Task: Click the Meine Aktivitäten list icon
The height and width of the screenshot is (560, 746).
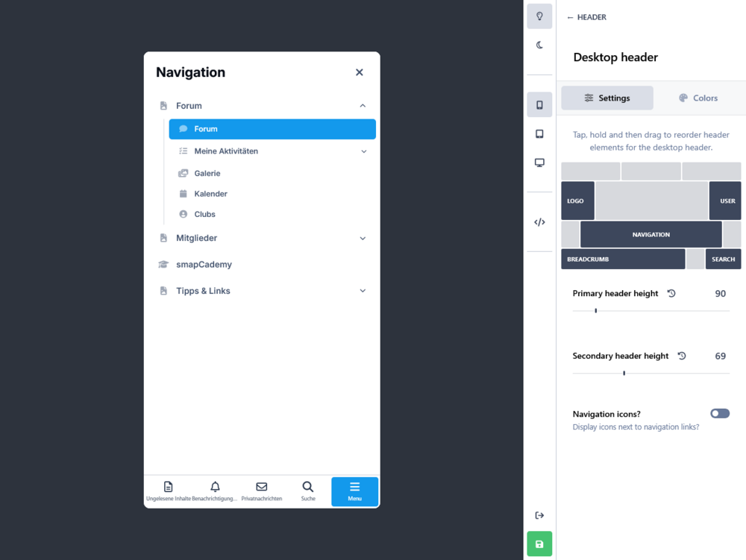Action: (183, 151)
